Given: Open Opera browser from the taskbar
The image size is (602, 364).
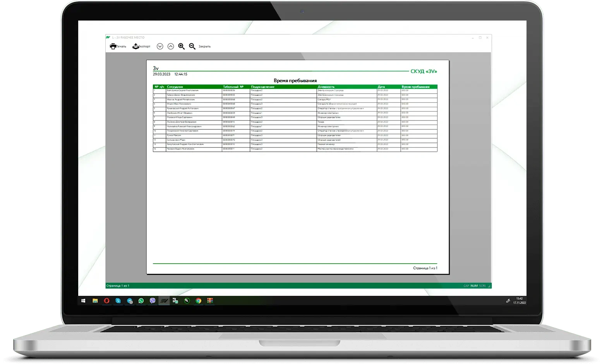Looking at the screenshot, I should pyautogui.click(x=106, y=300).
